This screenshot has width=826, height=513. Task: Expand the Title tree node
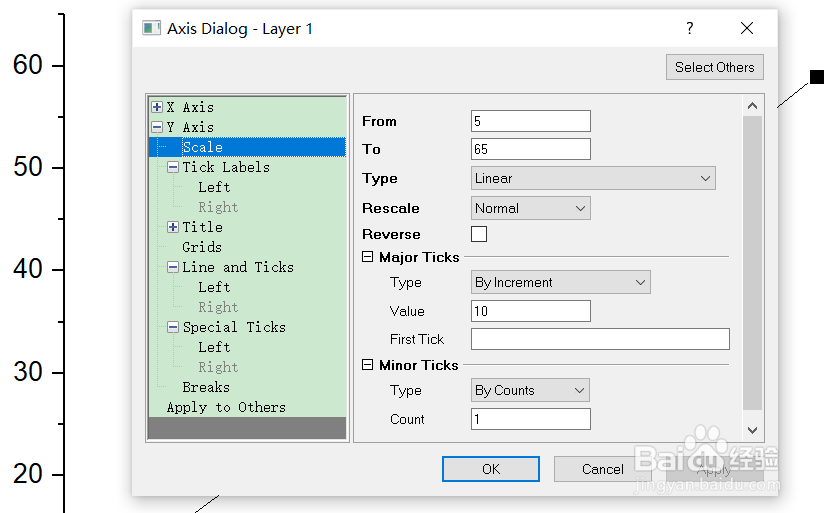click(173, 227)
